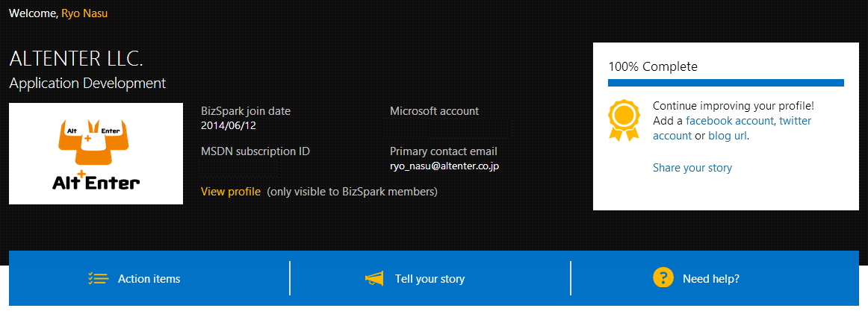Open the View profile link
This screenshot has height=317, width=868.
click(230, 192)
